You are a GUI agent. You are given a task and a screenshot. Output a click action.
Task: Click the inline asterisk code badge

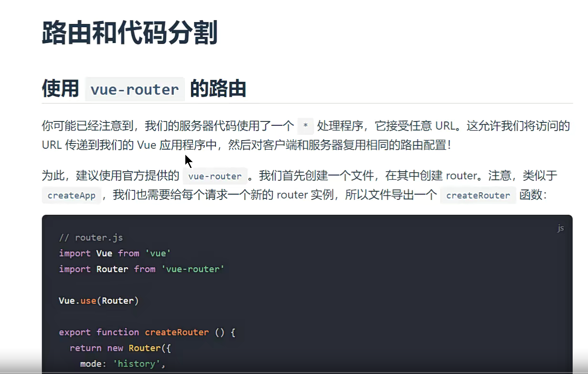pos(305,126)
